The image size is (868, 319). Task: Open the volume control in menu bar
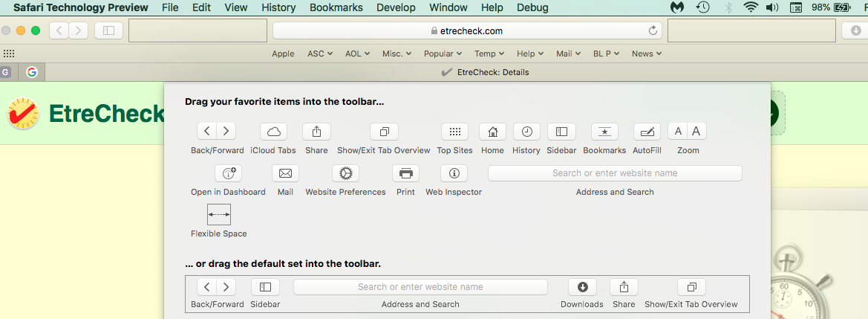coord(772,7)
